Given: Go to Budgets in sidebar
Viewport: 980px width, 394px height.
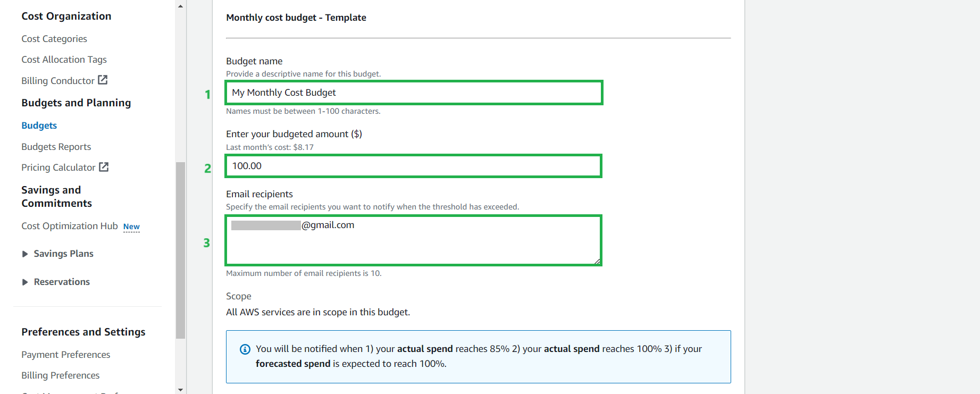Looking at the screenshot, I should (39, 125).
